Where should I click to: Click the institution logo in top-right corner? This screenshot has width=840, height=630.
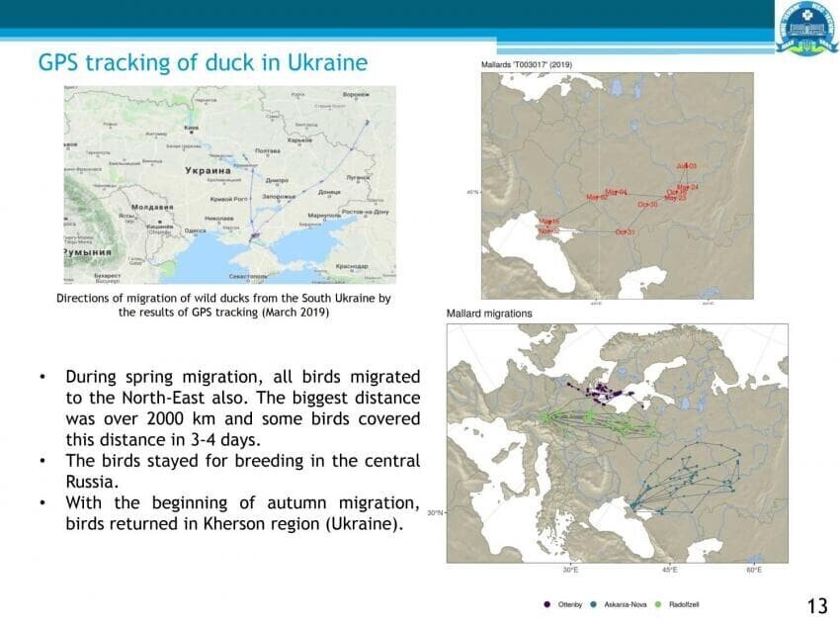tap(806, 27)
